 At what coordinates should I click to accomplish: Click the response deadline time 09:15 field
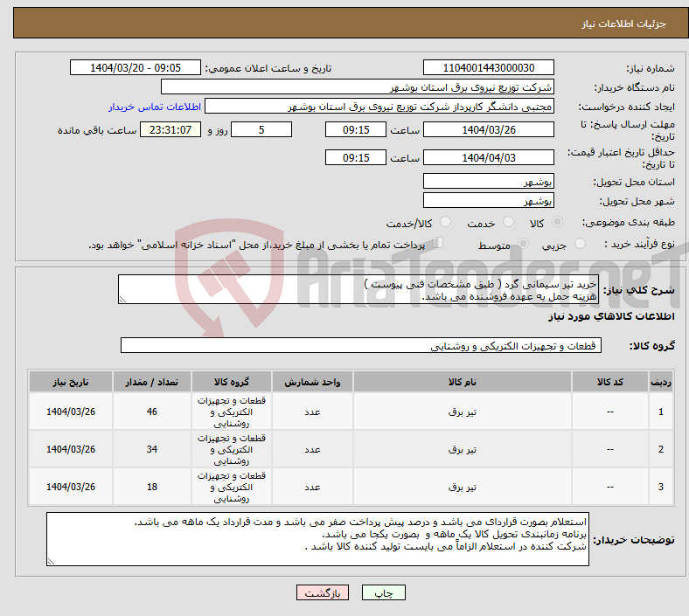356,129
